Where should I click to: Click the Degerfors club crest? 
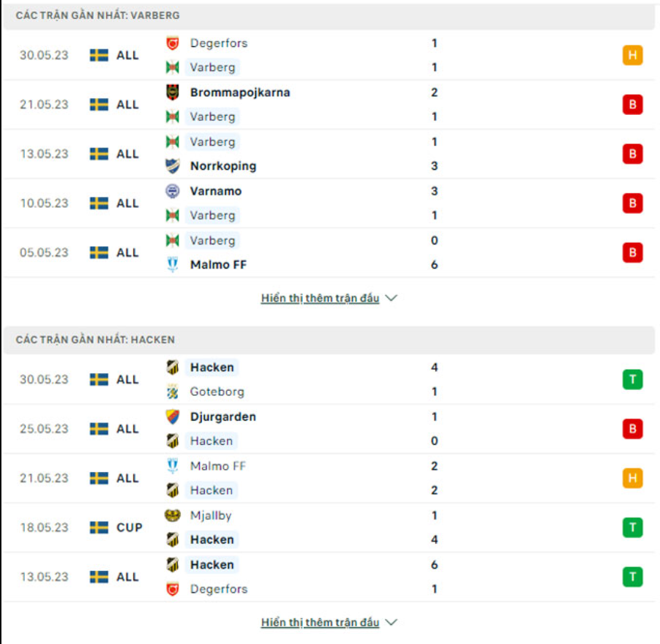point(171,43)
